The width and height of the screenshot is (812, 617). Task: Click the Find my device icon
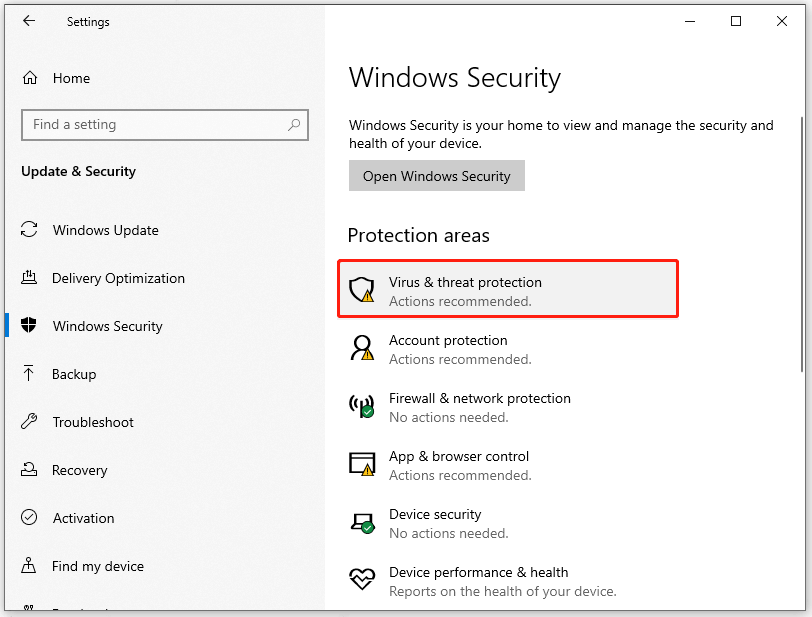(x=30, y=566)
